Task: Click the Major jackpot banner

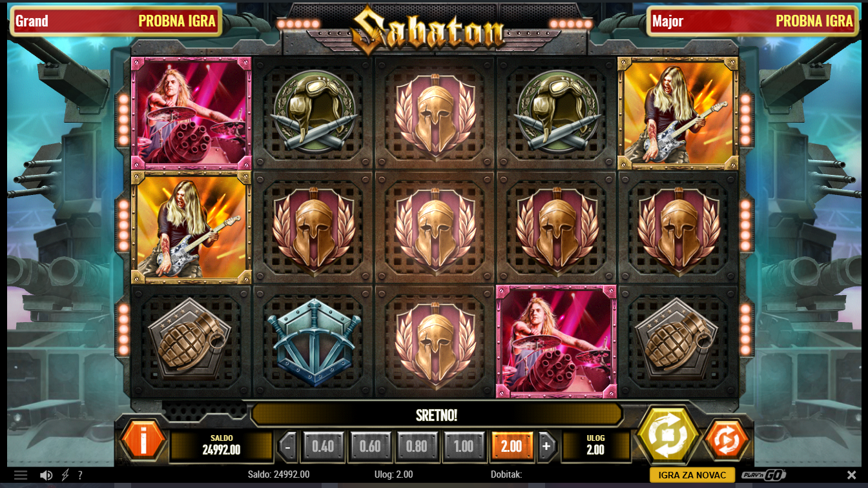Action: [752, 21]
